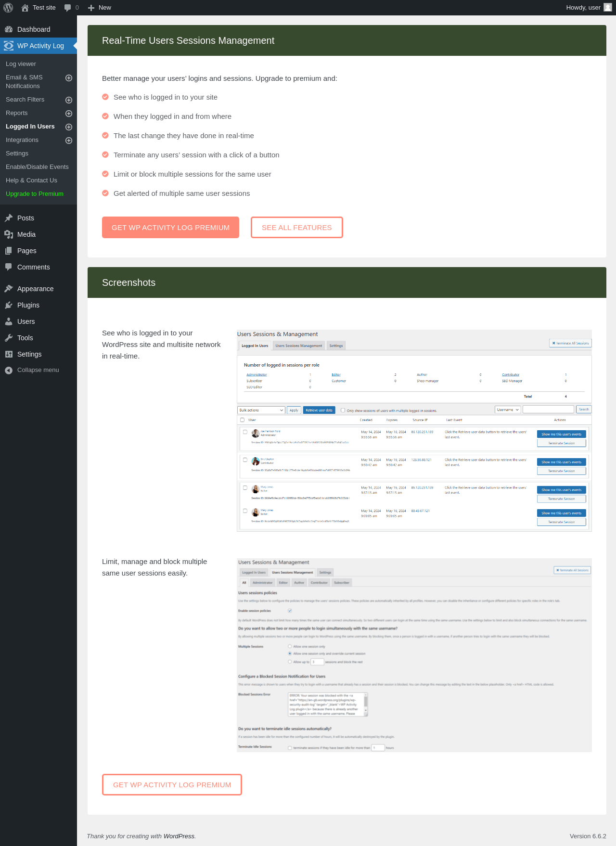Viewport: 616px width, 846px height.
Task: Open the logged-in users sessions screenshot
Action: (x=414, y=431)
